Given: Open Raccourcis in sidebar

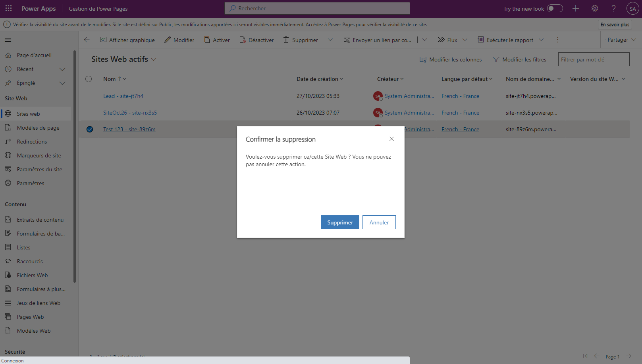Looking at the screenshot, I should (30, 261).
